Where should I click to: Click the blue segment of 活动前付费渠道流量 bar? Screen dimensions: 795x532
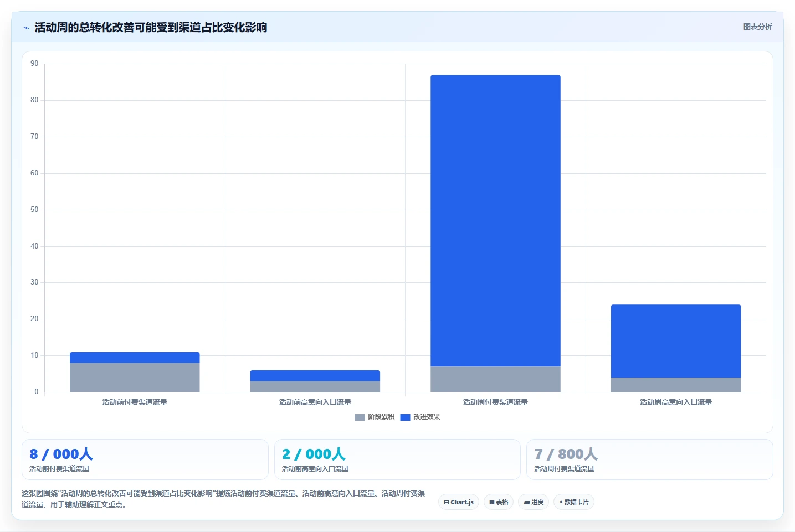[x=135, y=357]
